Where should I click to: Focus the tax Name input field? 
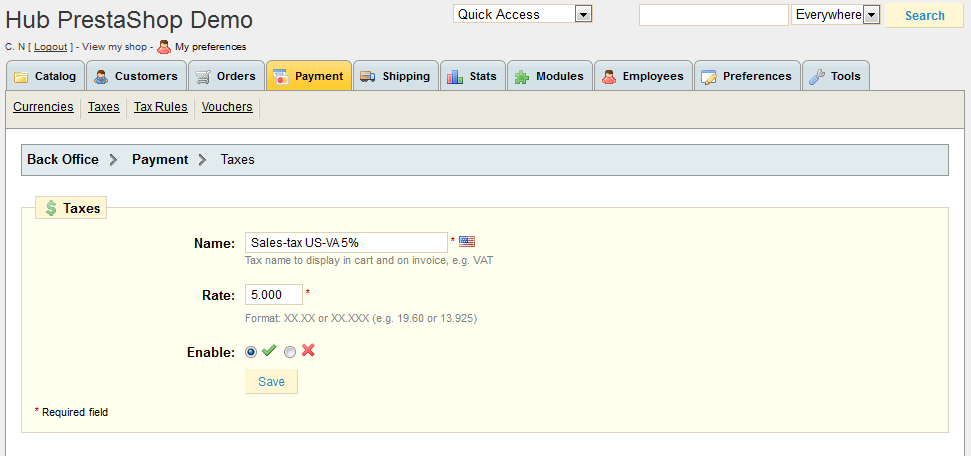[x=346, y=243]
